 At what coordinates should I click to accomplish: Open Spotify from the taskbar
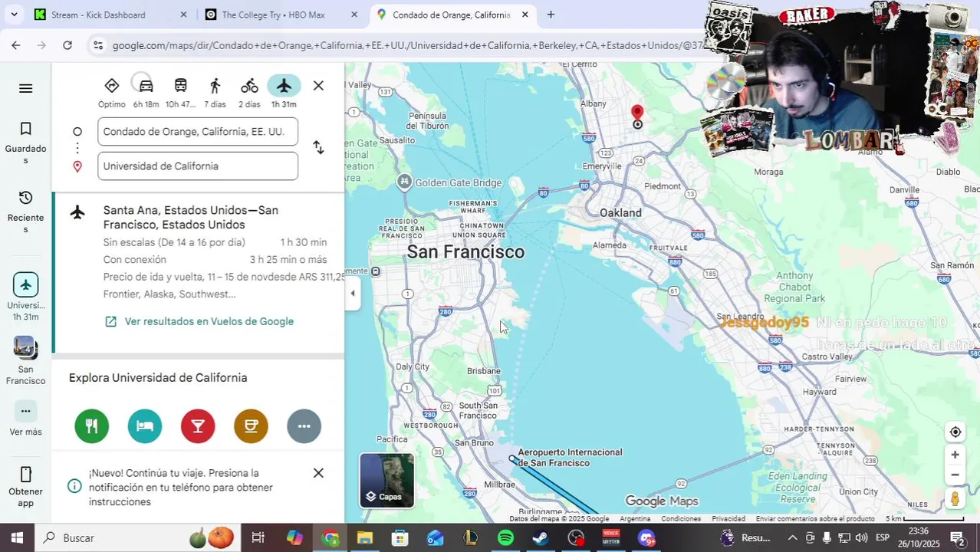(x=505, y=538)
